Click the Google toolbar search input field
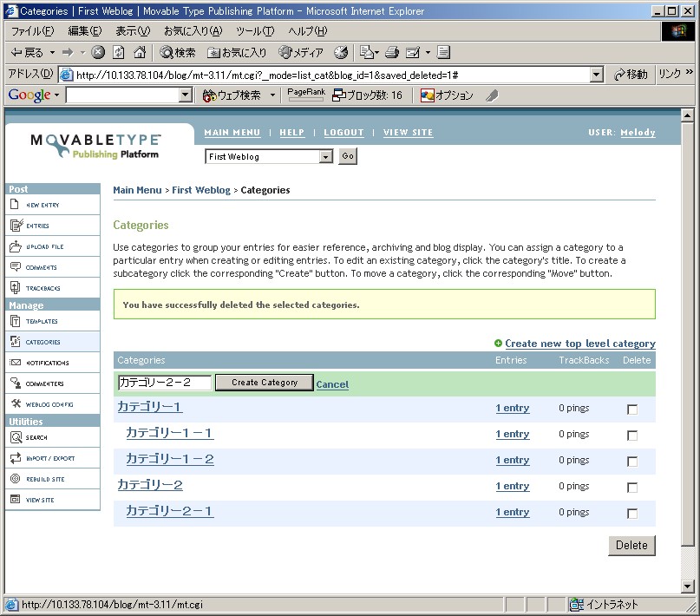This screenshot has width=700, height=616. pyautogui.click(x=123, y=95)
